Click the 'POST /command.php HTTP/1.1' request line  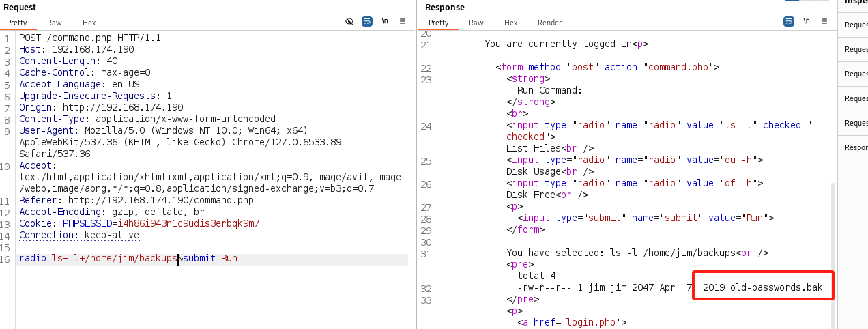click(x=90, y=38)
